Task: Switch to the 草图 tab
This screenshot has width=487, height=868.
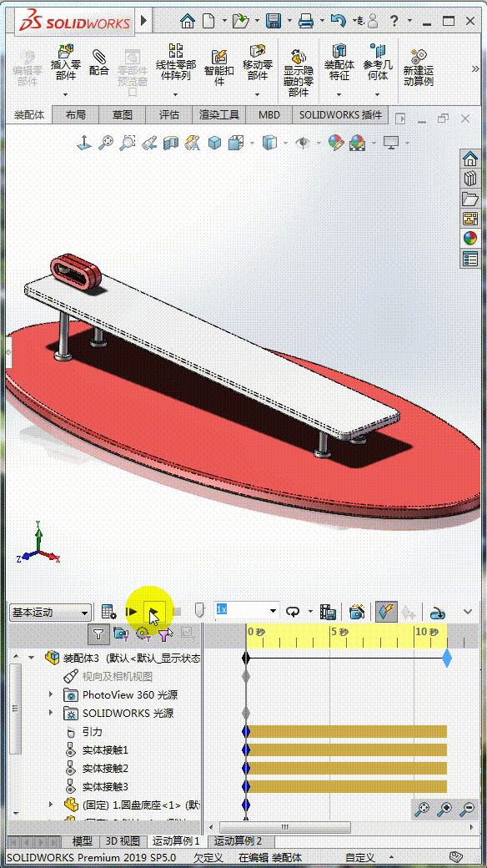Action: tap(123, 115)
